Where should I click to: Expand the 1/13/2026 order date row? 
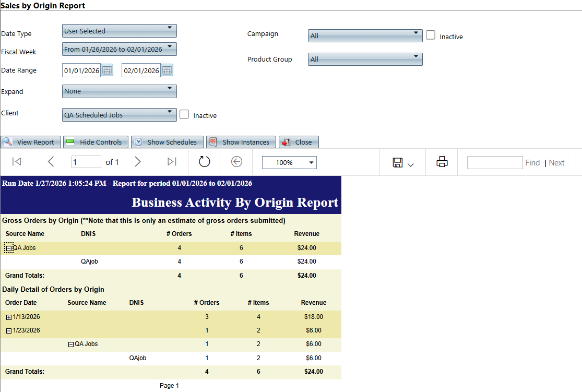point(8,317)
